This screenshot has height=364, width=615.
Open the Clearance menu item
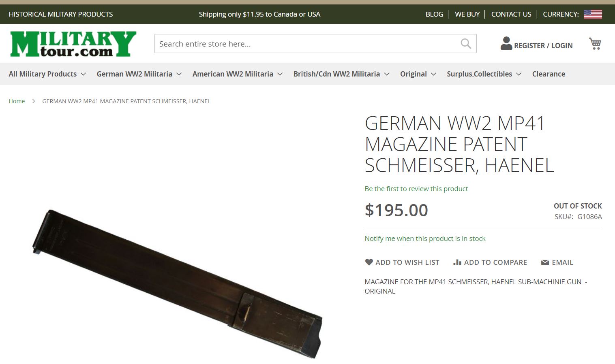tap(549, 74)
